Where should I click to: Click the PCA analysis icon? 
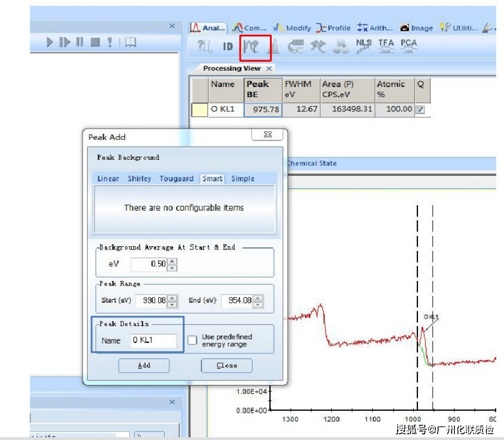click(x=408, y=46)
